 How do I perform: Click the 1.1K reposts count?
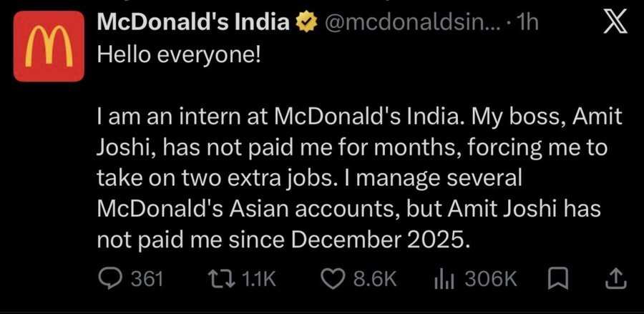[259, 280]
